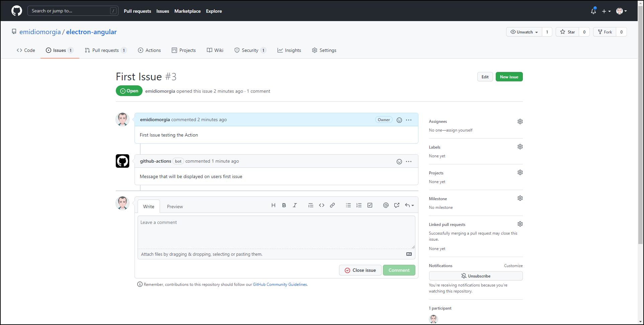Click the page vertical scrollbar

pyautogui.click(x=640, y=134)
